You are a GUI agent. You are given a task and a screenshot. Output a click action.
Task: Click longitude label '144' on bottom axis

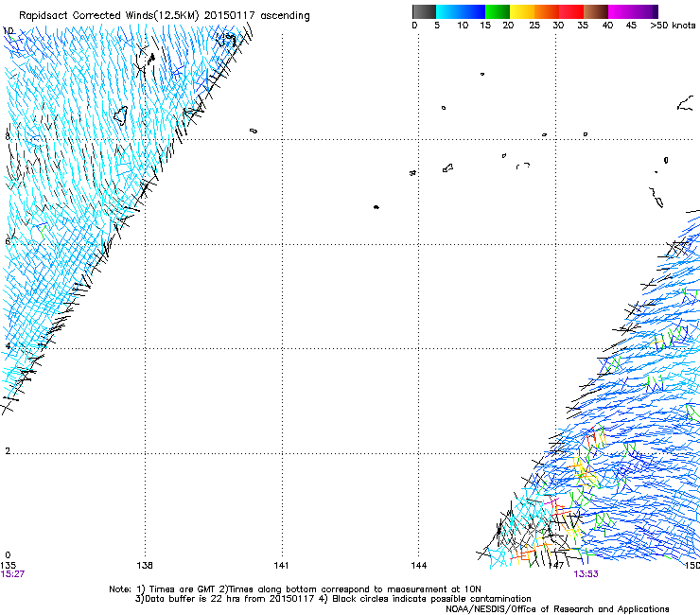419,566
